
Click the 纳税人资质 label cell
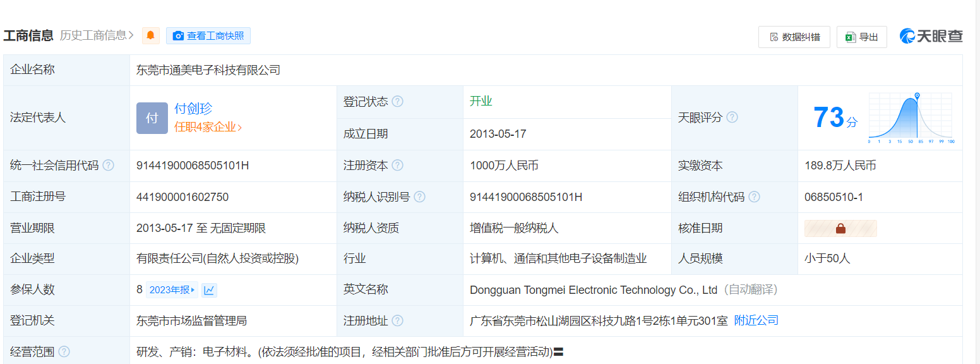coord(400,228)
